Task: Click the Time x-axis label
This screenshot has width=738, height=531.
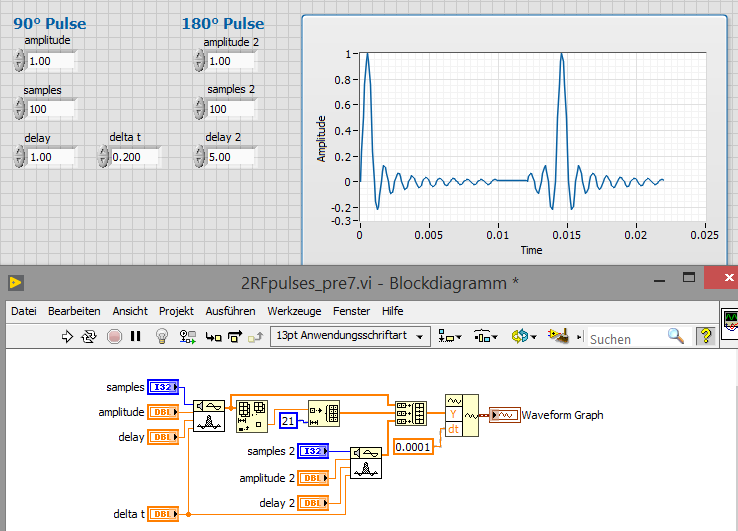Action: pos(531,250)
